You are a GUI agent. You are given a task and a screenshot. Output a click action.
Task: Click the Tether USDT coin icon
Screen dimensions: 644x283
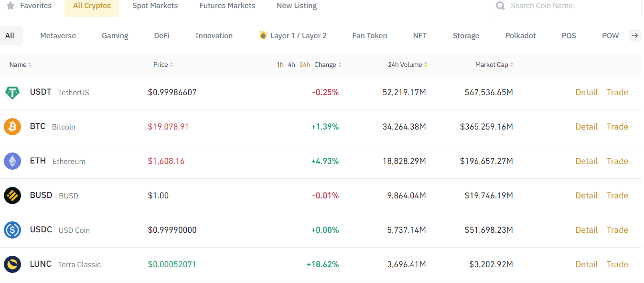coord(12,93)
